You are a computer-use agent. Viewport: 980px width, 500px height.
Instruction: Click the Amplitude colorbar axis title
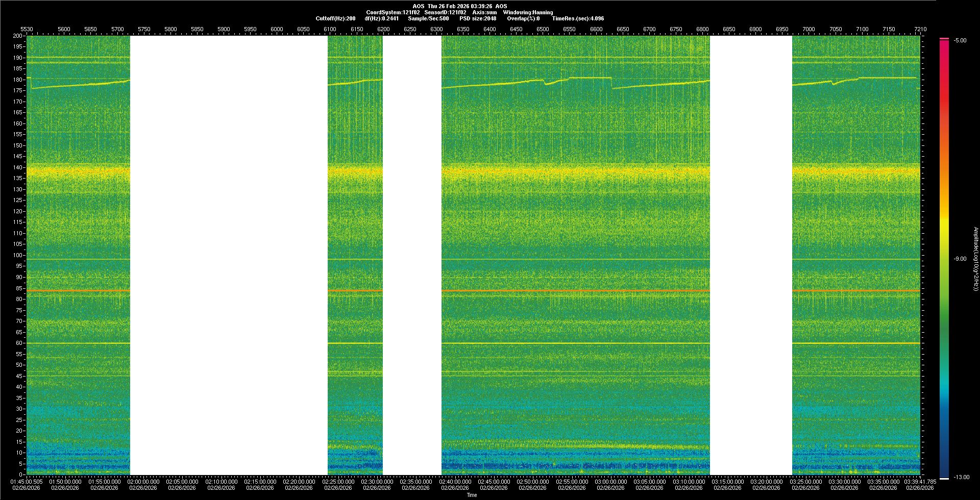975,259
